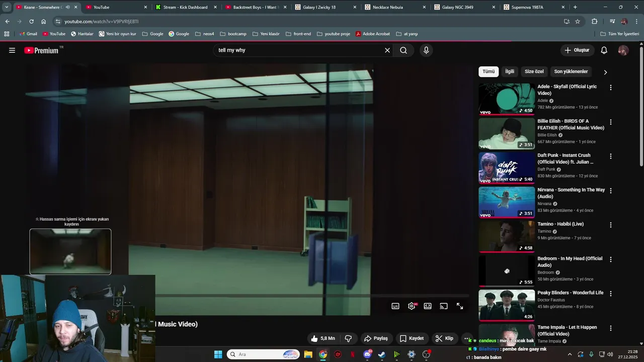Submit search with magnifier button
The image size is (644, 362).
pyautogui.click(x=404, y=50)
